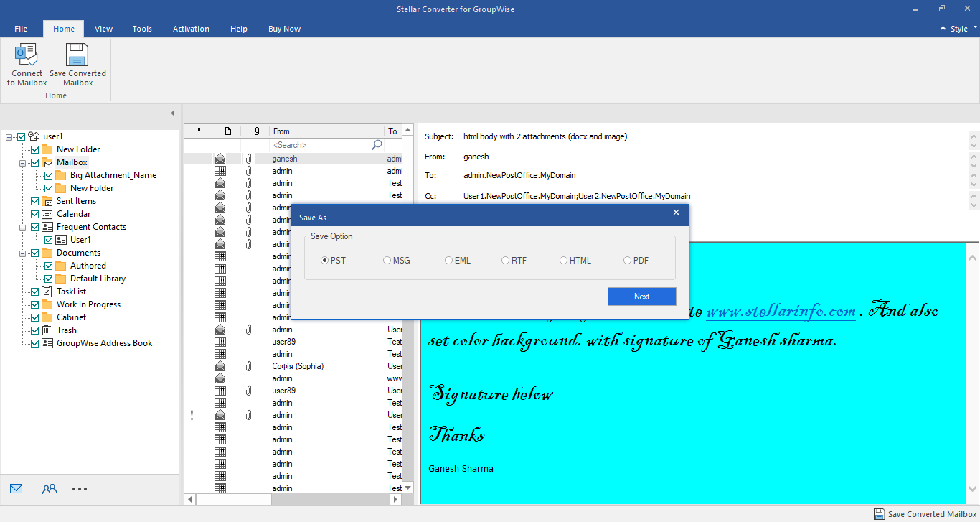Click the Frequent Contacts card icon
Screen dimensions: 980x522
click(x=47, y=227)
